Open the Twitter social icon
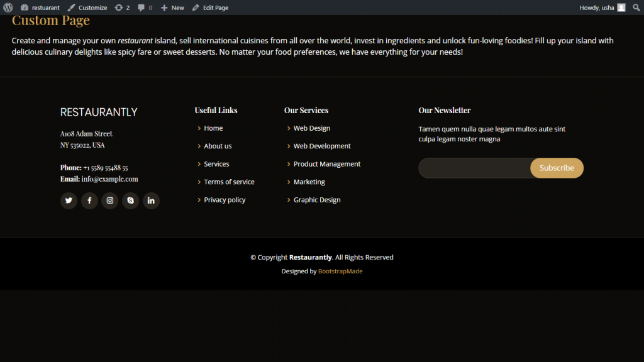Image resolution: width=644 pixels, height=362 pixels. click(x=69, y=200)
